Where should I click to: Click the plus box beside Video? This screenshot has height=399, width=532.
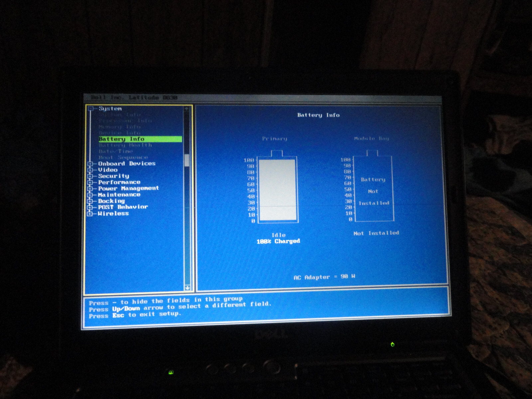[x=90, y=170]
